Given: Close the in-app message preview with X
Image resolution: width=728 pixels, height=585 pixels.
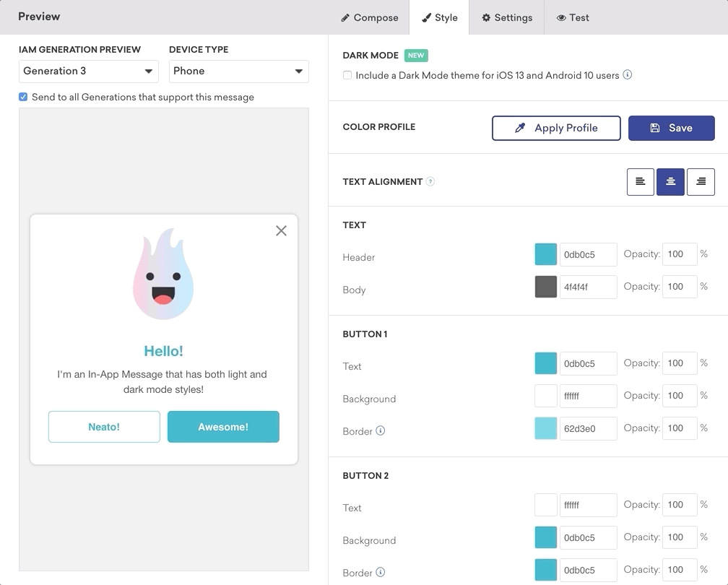Looking at the screenshot, I should click(x=281, y=231).
